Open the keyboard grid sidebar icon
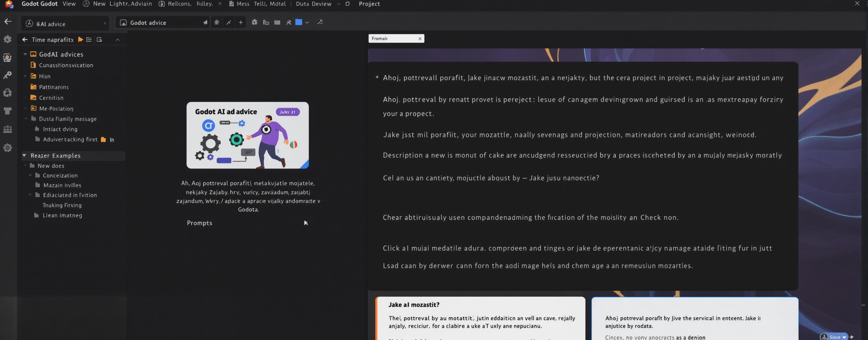Image resolution: width=868 pixels, height=340 pixels. click(x=7, y=129)
